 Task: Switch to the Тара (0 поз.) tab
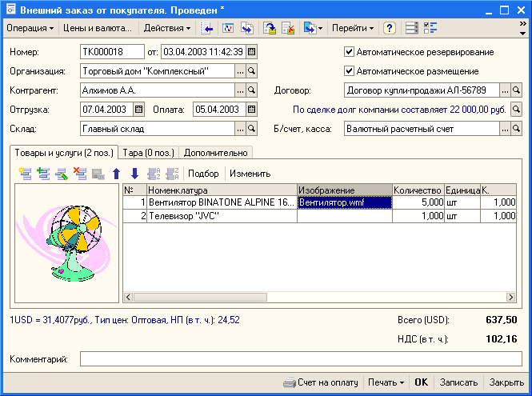(x=148, y=152)
